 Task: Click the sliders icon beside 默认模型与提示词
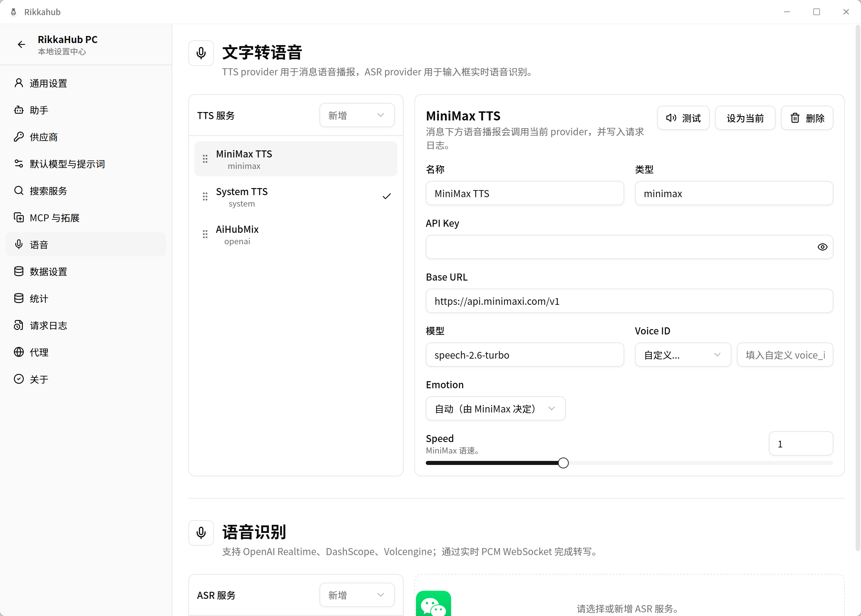tap(18, 164)
